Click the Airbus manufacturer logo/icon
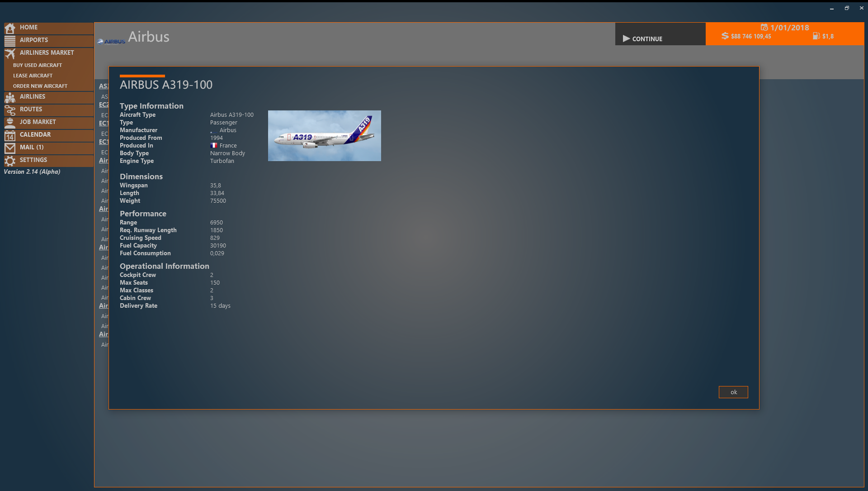The height and width of the screenshot is (491, 868). (x=110, y=41)
